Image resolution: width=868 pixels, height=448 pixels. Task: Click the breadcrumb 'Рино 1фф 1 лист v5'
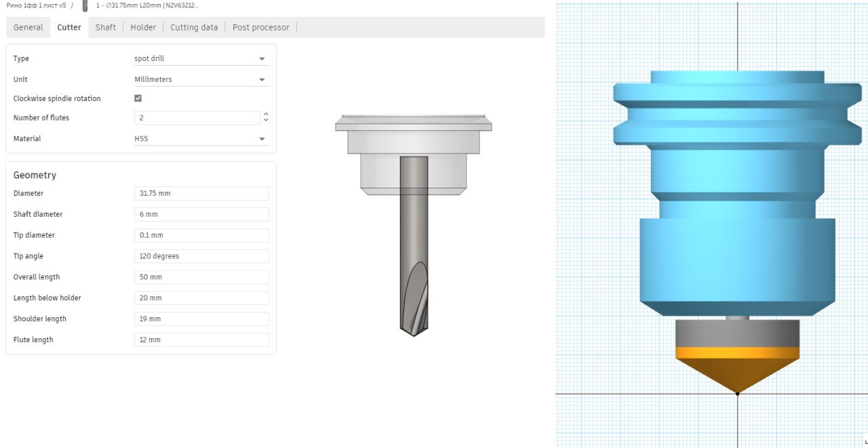tap(36, 5)
